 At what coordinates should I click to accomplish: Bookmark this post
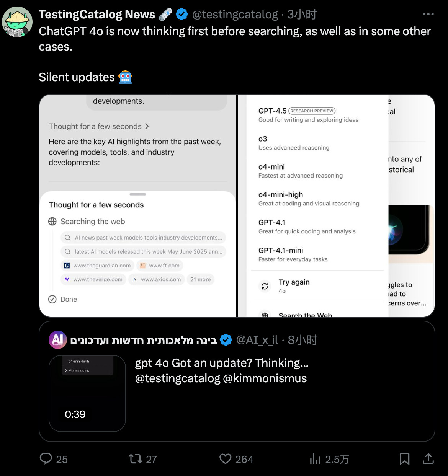click(404, 459)
